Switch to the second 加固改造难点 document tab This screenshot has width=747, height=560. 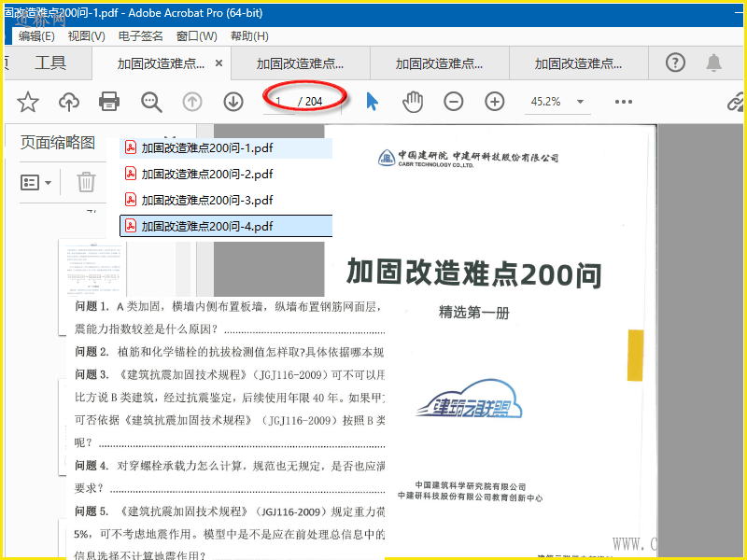pyautogui.click(x=300, y=63)
